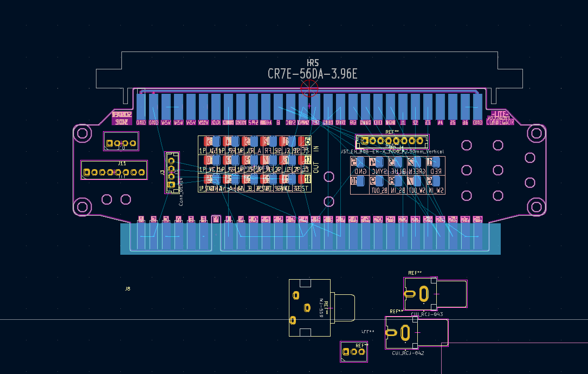Screen dimensions: 588x374
Task: Click solder jumper pad 9 labeled BS_OUT
Action: (x=378, y=181)
